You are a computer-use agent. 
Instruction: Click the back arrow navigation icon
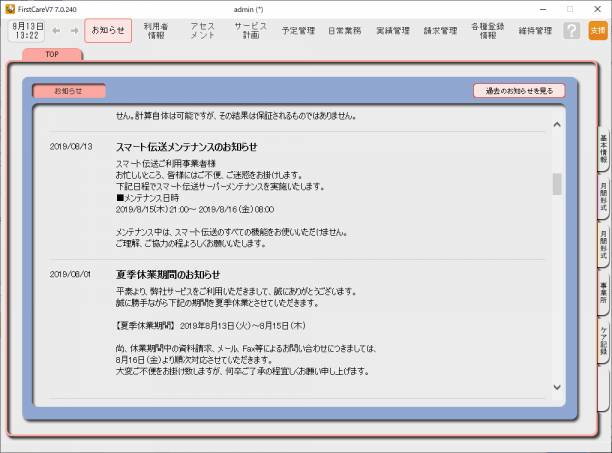click(56, 31)
